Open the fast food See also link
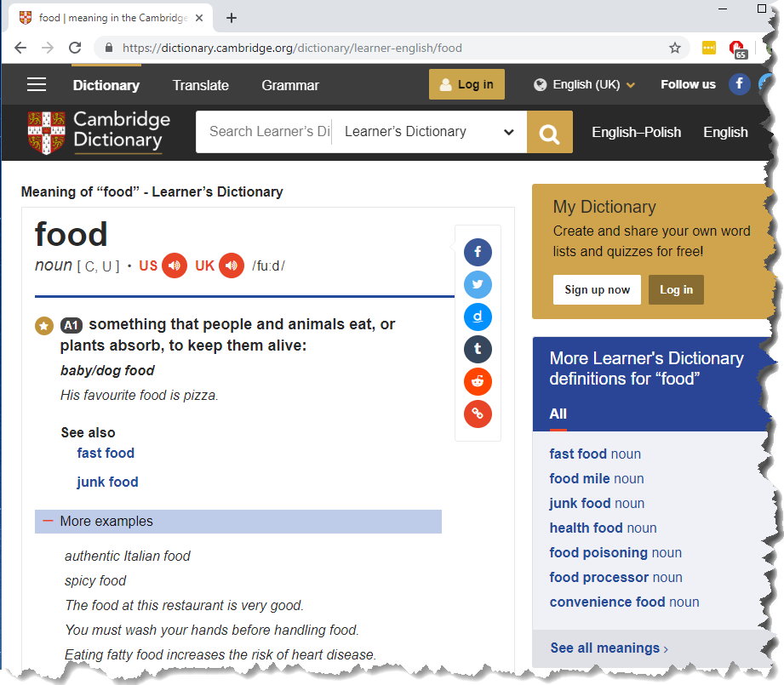Screen dimensions: 784x685 pyautogui.click(x=106, y=453)
